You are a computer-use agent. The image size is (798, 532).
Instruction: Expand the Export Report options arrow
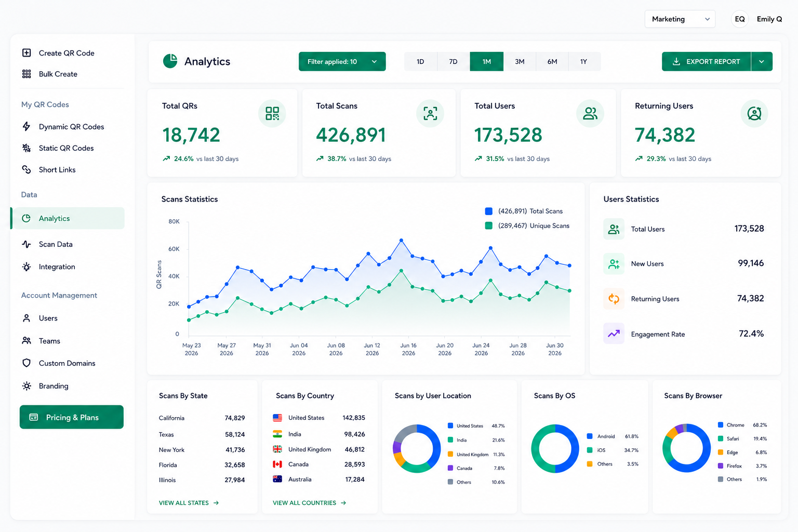point(762,61)
